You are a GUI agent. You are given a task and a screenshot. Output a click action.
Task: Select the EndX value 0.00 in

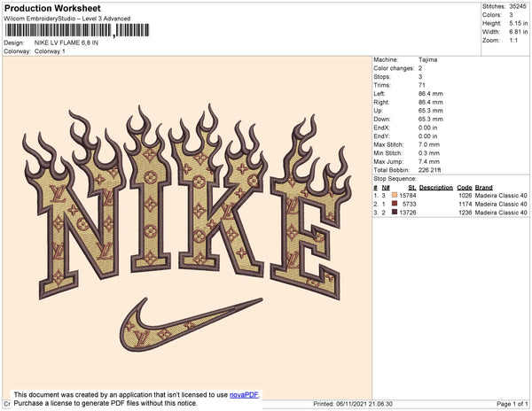tap(428, 128)
